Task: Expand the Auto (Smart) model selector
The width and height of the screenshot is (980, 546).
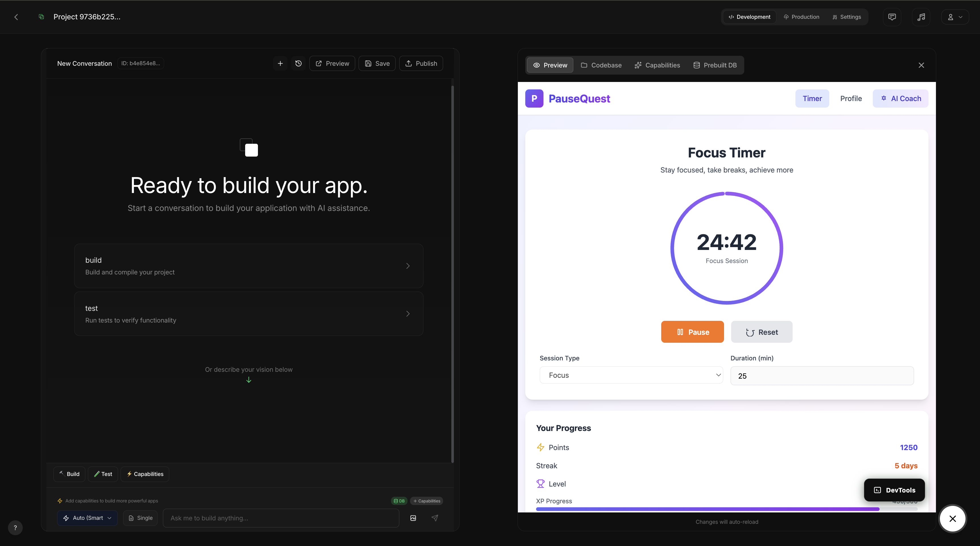Action: [x=87, y=518]
